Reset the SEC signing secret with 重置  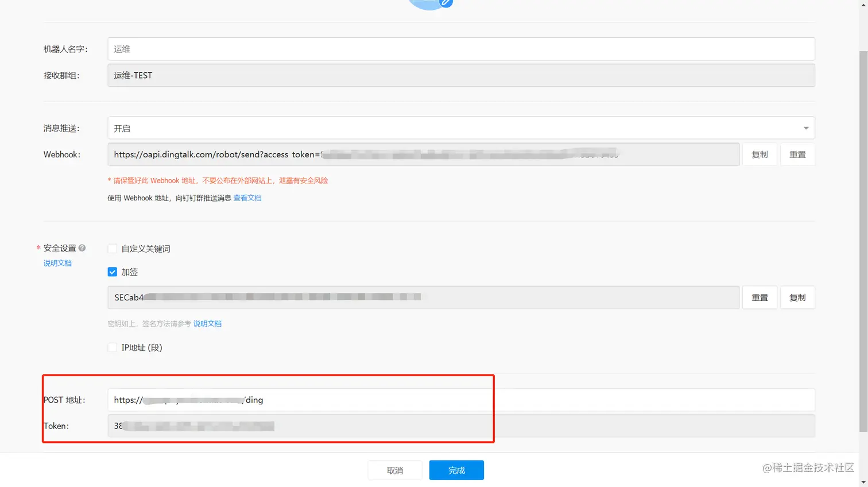[759, 297]
